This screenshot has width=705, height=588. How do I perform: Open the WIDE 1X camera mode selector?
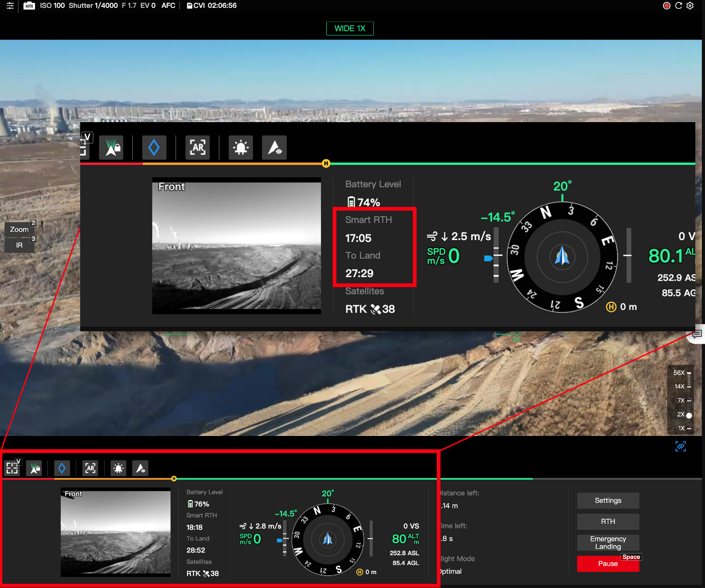click(350, 28)
